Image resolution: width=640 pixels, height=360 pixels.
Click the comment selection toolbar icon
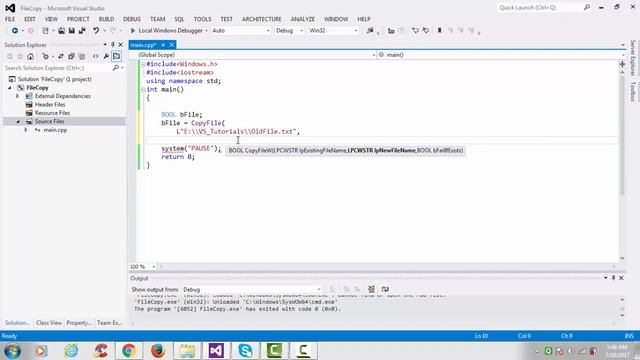coord(415,31)
